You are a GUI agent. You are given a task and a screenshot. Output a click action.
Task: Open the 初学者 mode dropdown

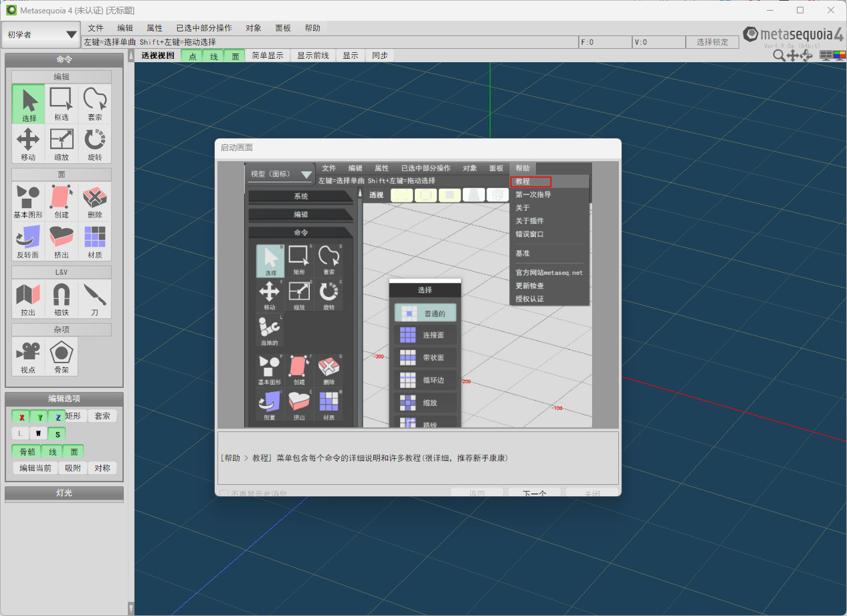point(41,35)
